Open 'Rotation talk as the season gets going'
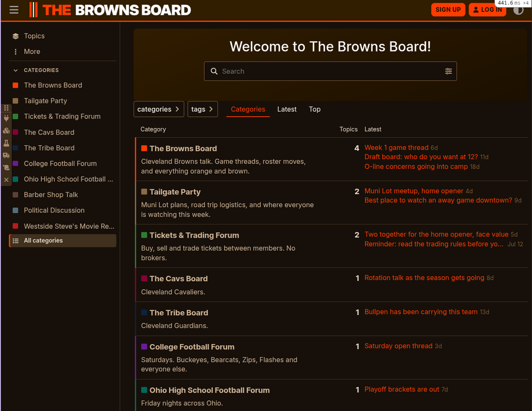Image resolution: width=532 pixels, height=411 pixels. pos(425,278)
